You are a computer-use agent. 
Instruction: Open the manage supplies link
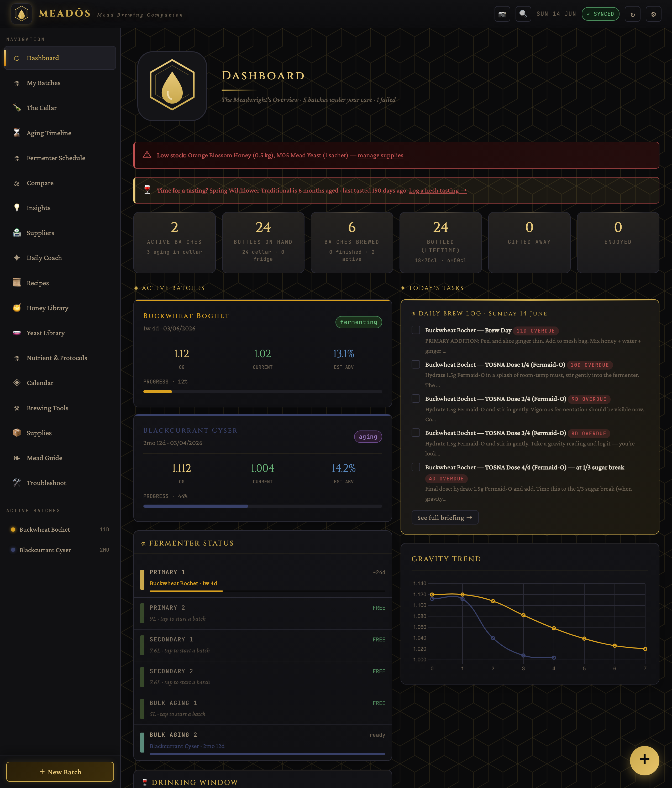[380, 155]
